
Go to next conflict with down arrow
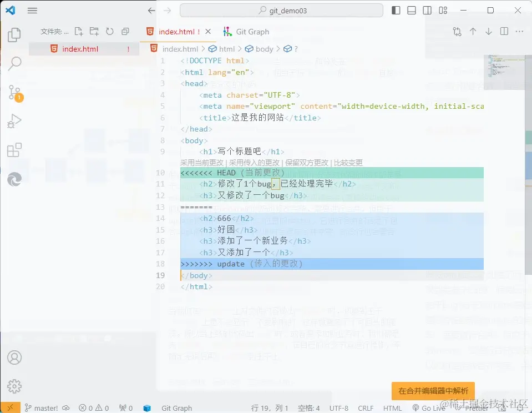[489, 32]
